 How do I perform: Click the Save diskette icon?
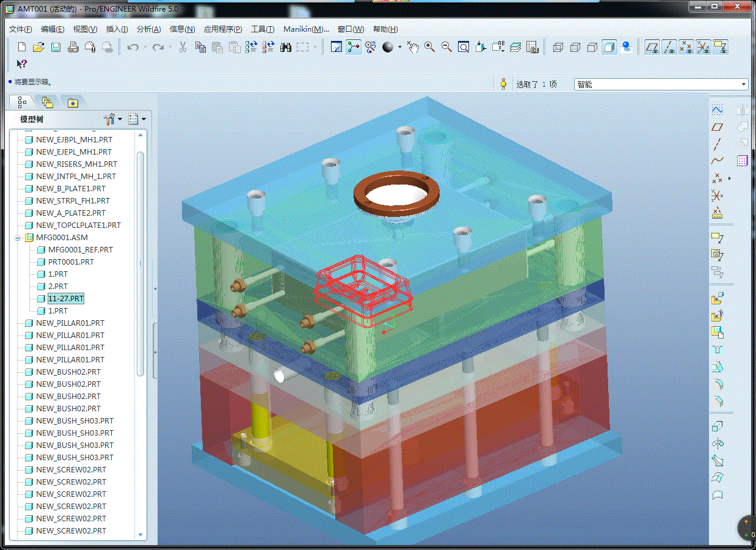tap(56, 47)
